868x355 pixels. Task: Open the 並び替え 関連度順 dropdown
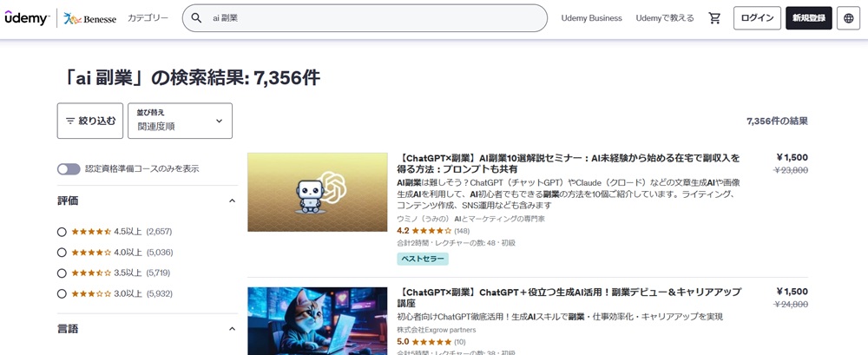(180, 121)
